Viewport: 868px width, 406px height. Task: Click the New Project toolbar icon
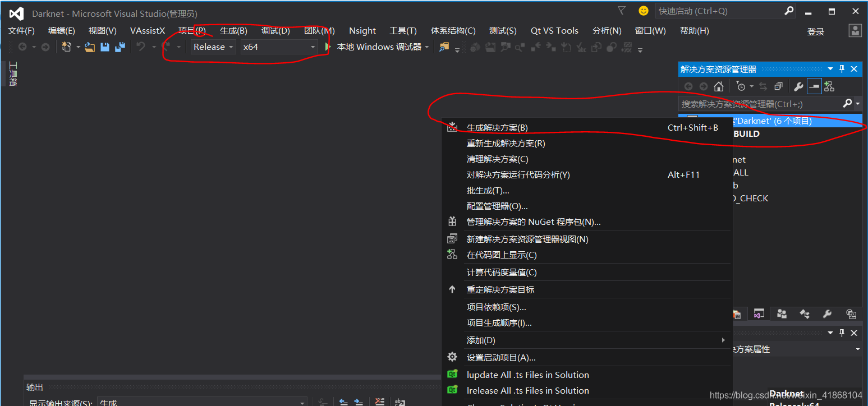tap(66, 47)
